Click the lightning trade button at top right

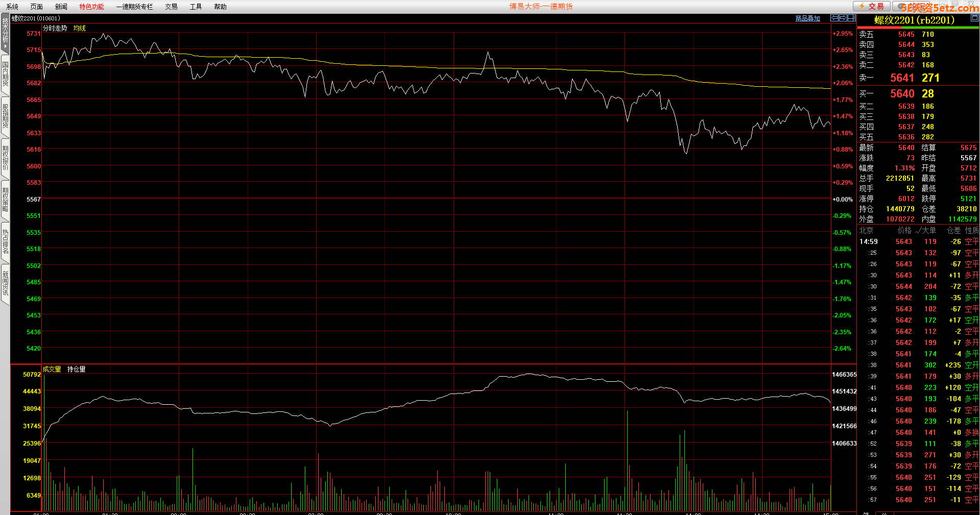[x=871, y=6]
